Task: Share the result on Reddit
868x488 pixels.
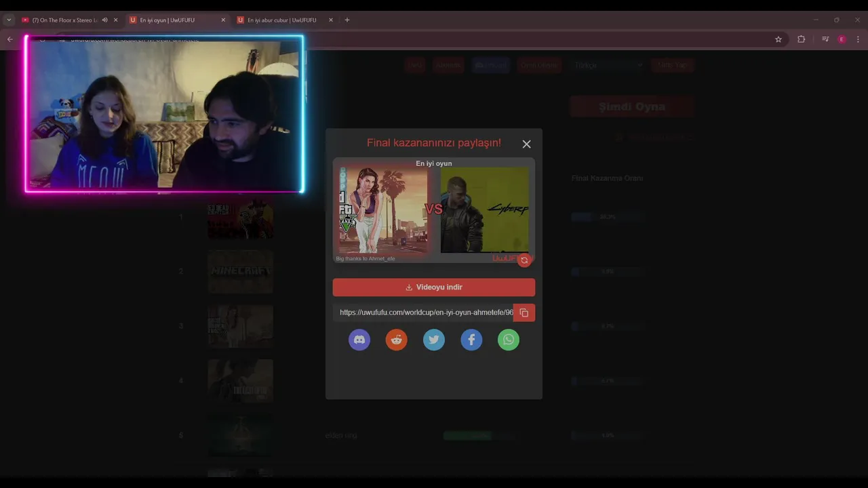Action: pyautogui.click(x=397, y=340)
